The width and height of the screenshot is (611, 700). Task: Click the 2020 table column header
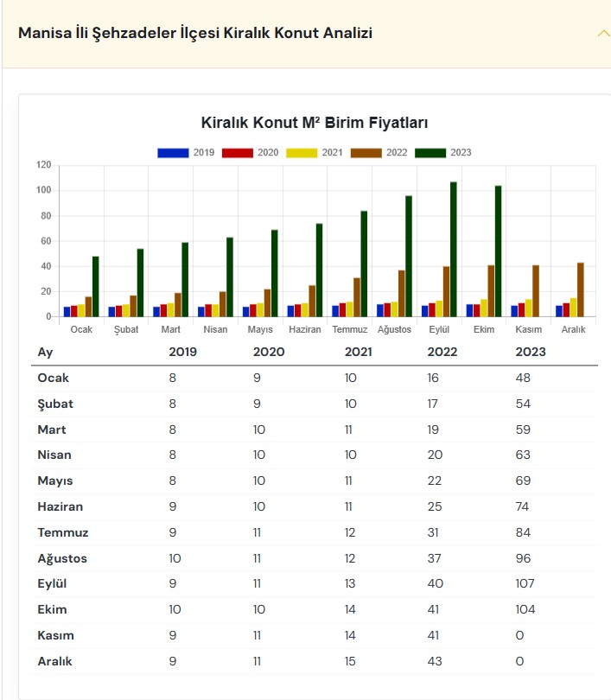click(x=269, y=352)
